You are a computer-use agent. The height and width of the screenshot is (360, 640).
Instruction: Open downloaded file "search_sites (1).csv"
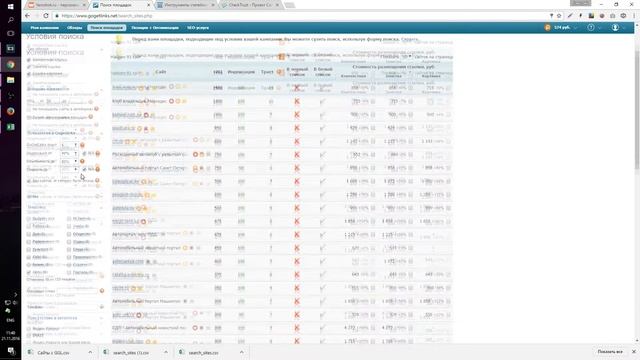(x=131, y=352)
